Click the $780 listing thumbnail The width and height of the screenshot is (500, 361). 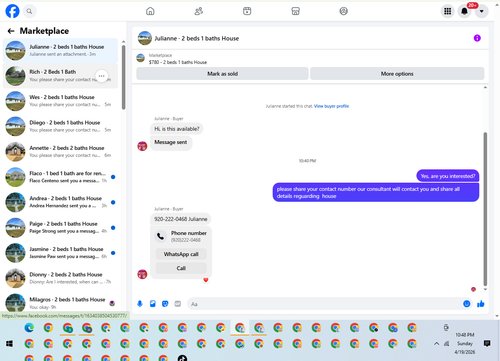pos(141,58)
